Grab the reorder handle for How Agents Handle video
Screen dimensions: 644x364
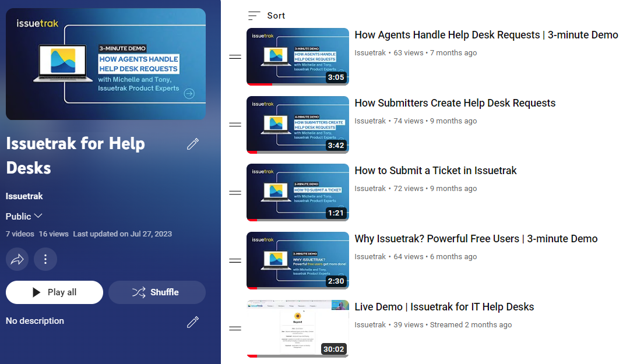[235, 56]
